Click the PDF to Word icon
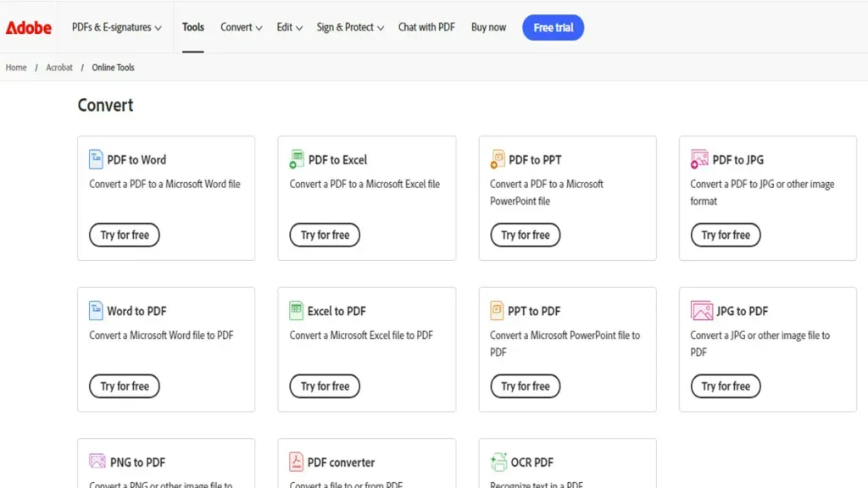868x488 pixels. (96, 159)
